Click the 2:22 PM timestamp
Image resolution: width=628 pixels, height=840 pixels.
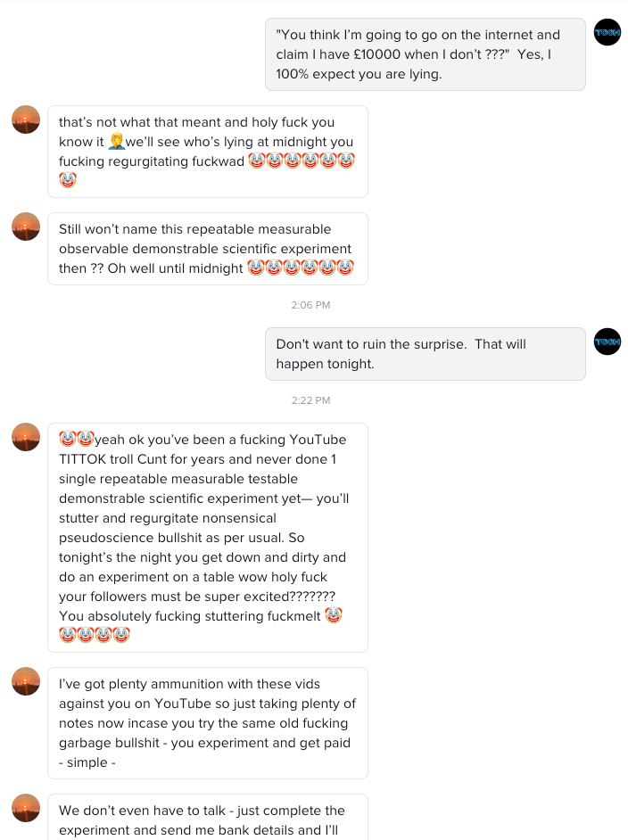point(310,400)
